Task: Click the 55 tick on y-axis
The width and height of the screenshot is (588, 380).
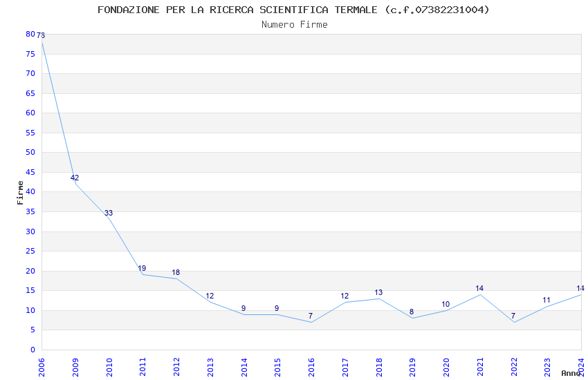Action: tap(30, 133)
